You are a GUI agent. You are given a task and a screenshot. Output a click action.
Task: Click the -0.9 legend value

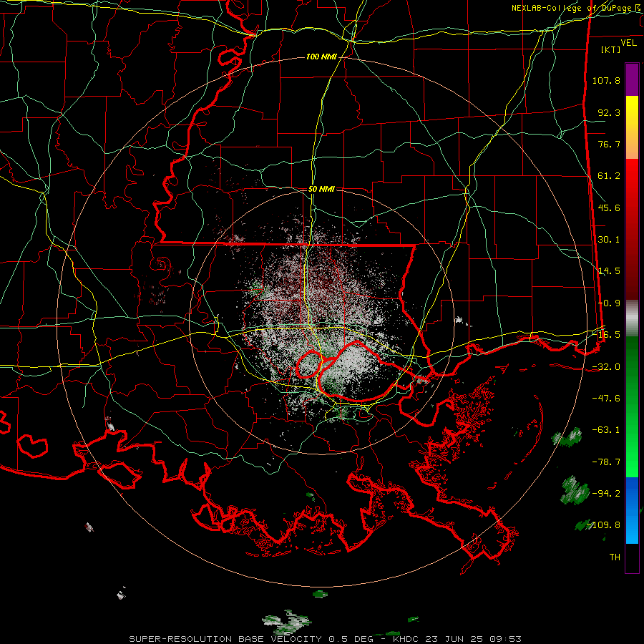point(609,303)
